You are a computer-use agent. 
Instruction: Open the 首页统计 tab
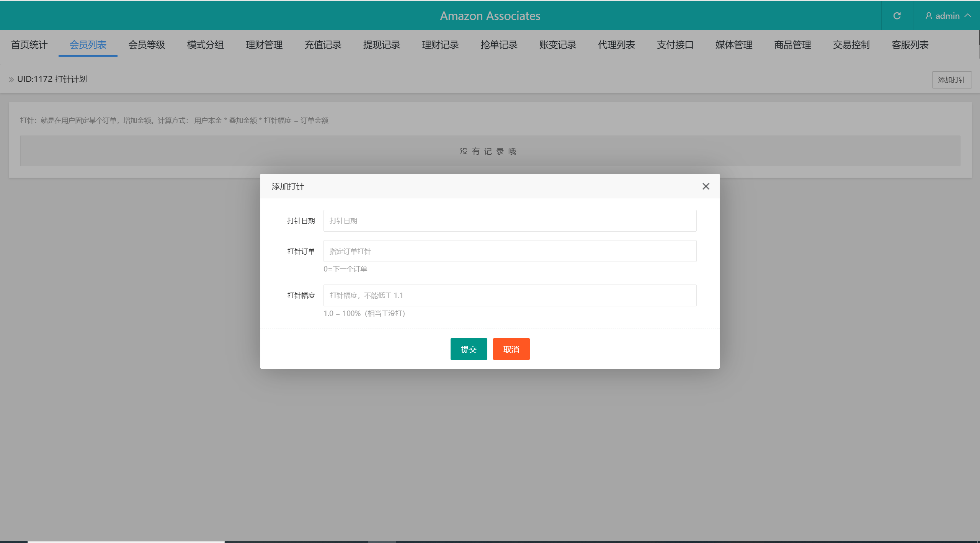29,45
